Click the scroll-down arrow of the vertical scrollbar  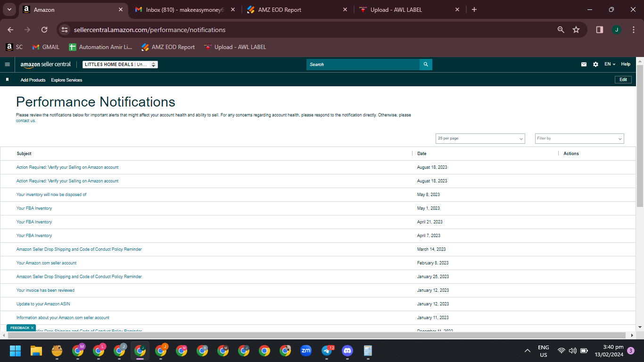tap(640, 327)
